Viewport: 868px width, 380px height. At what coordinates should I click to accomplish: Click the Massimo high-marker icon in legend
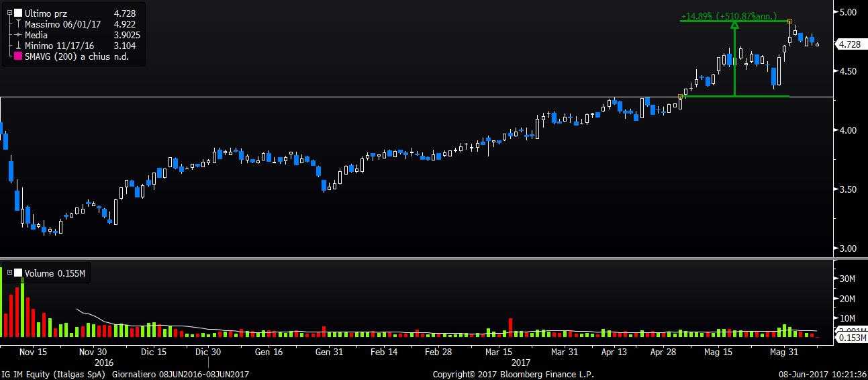click(18, 24)
